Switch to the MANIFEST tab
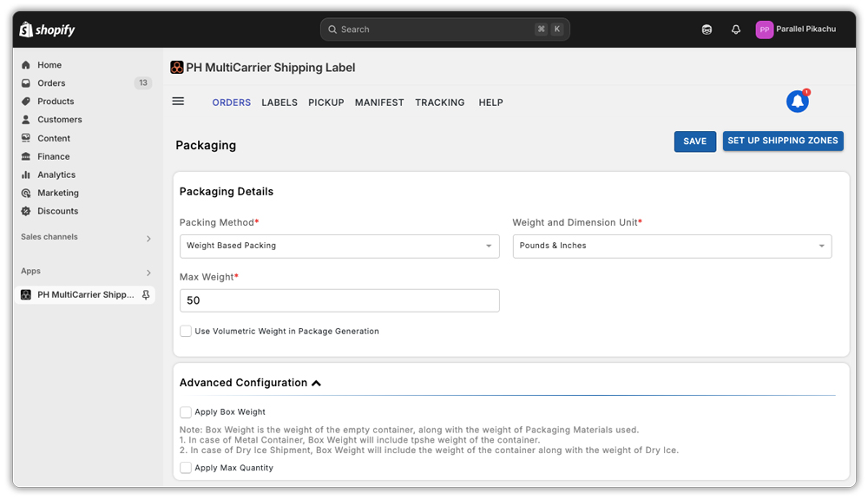Viewport: 868px width, 500px height. pos(379,102)
